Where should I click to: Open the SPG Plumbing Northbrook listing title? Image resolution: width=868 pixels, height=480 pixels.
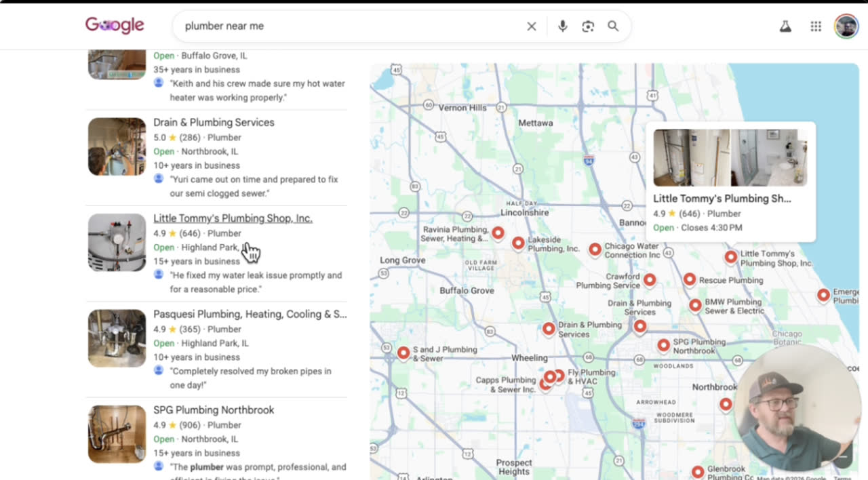click(x=214, y=410)
